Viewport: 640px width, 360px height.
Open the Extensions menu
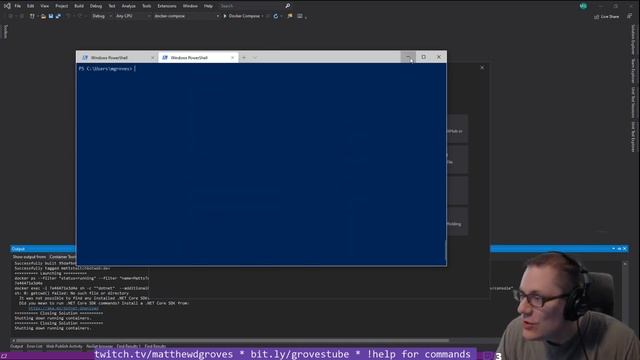tap(167, 6)
